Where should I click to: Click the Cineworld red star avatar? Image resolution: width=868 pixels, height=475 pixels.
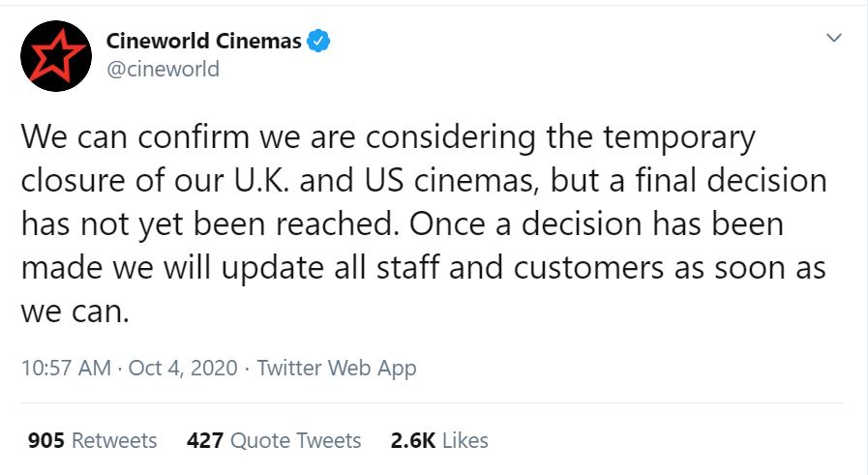tap(56, 56)
